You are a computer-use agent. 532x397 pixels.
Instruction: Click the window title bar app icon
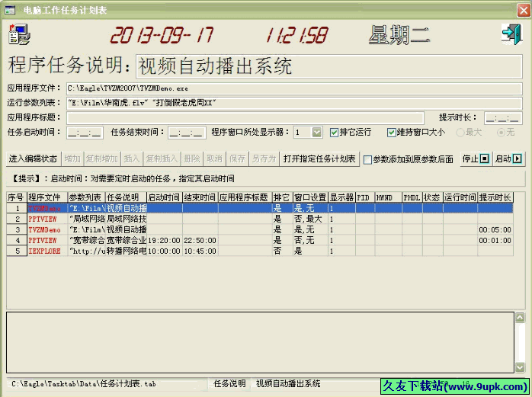10,10
